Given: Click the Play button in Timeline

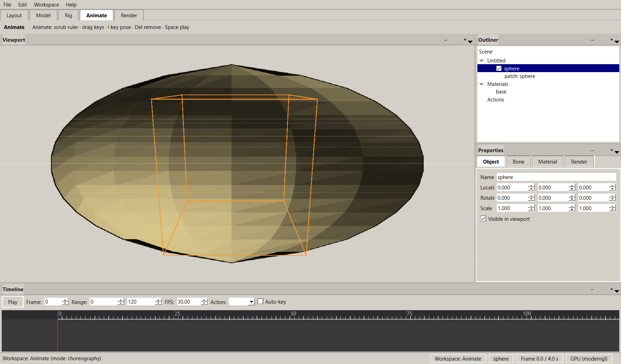Looking at the screenshot, I should pyautogui.click(x=13, y=302).
